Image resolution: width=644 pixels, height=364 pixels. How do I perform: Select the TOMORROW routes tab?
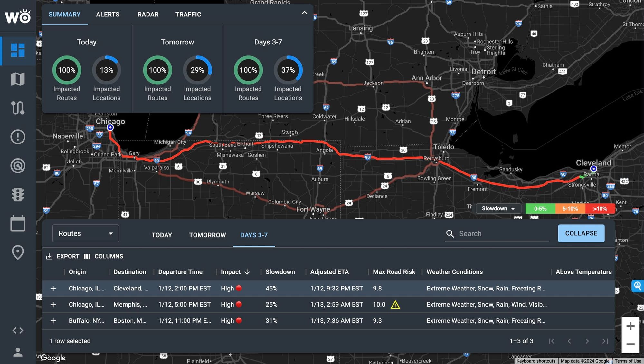click(207, 235)
